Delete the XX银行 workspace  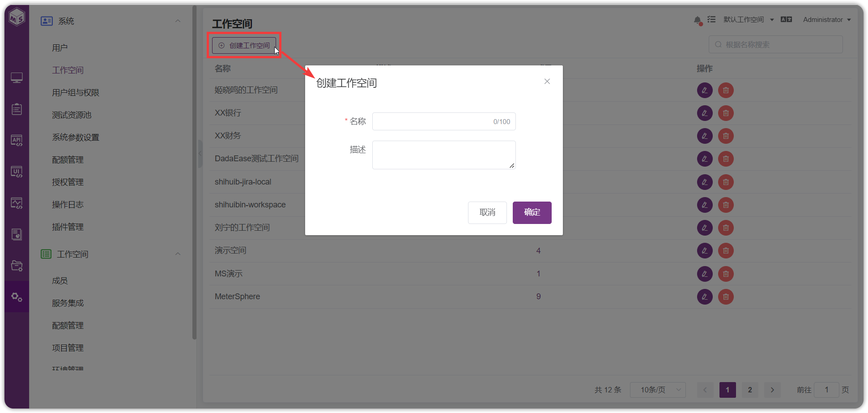726,113
